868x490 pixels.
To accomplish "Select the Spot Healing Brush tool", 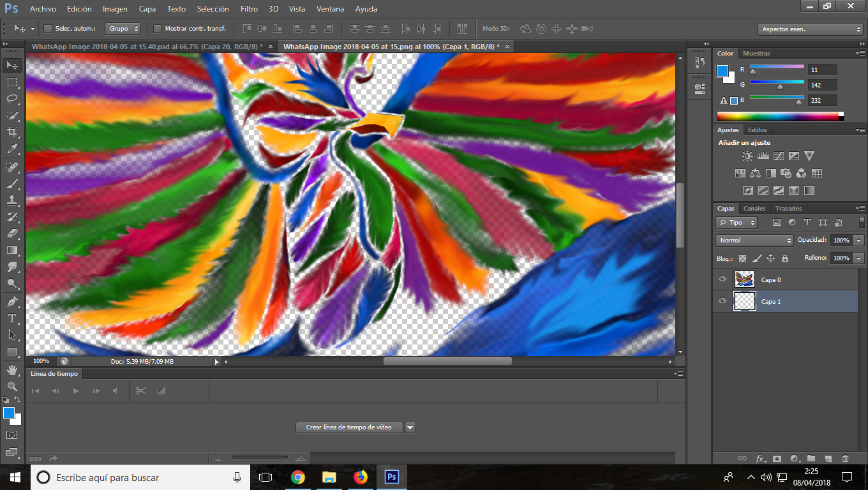I will click(x=12, y=167).
